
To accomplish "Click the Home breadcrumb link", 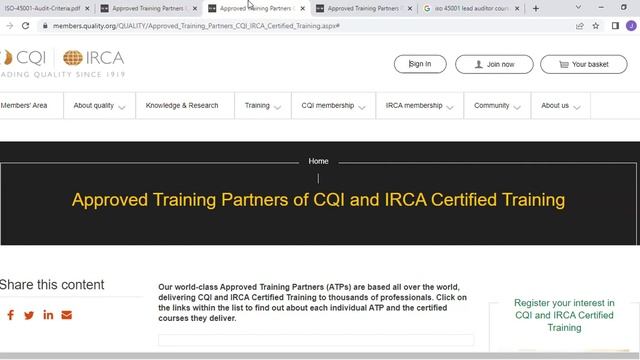I will pyautogui.click(x=318, y=161).
